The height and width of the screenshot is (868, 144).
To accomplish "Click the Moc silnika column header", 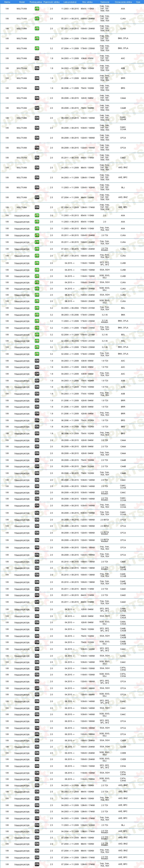I will tap(87, 2).
